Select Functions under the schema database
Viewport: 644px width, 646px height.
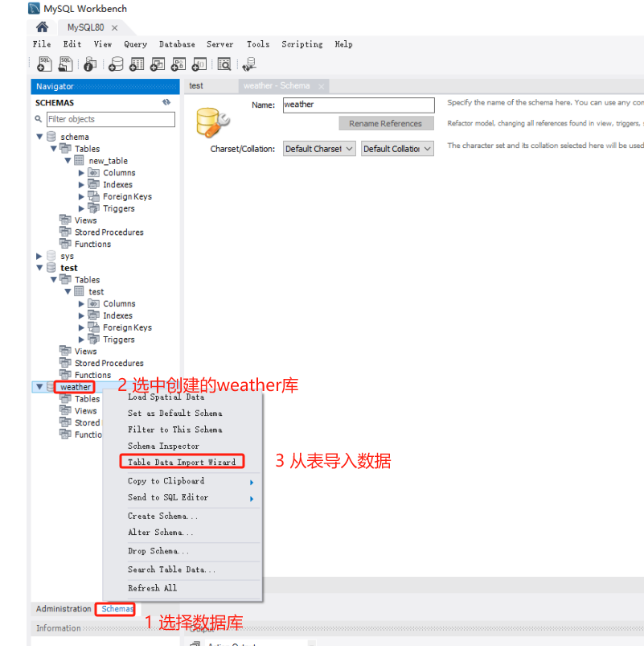point(92,244)
